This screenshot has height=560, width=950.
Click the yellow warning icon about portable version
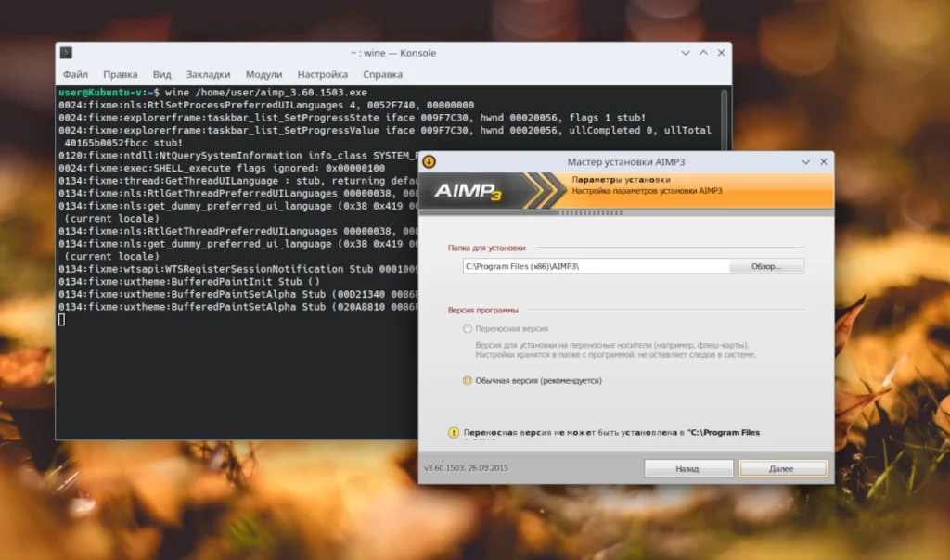(x=453, y=432)
